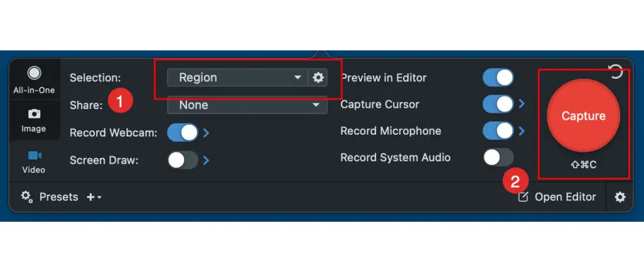Click the Open Editor pencil icon
644x269 pixels.
[523, 197]
